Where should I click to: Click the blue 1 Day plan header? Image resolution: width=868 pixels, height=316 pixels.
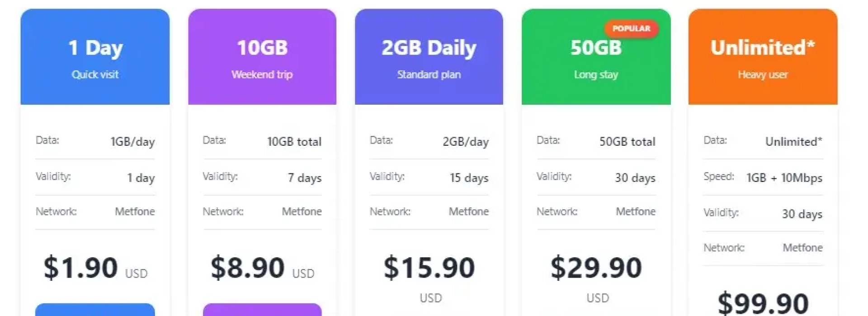click(x=95, y=56)
